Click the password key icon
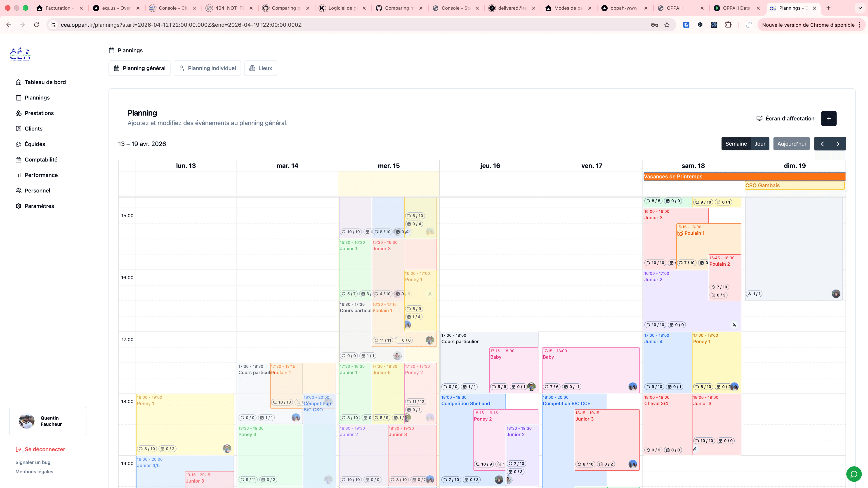The width and height of the screenshot is (868, 488). click(654, 25)
